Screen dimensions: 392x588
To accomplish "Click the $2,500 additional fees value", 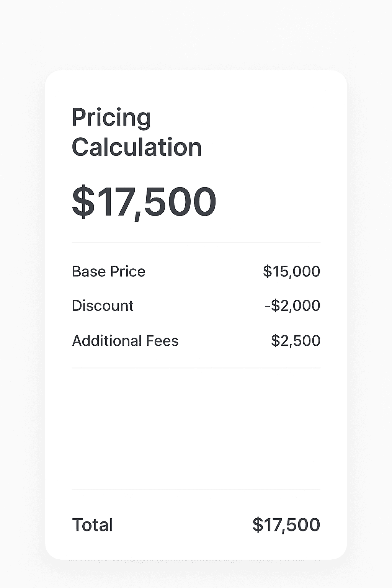I will point(296,341).
